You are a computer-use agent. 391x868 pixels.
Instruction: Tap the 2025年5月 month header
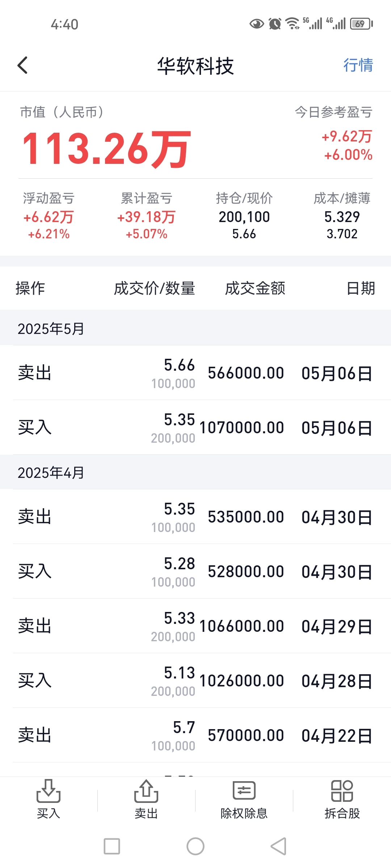51,329
